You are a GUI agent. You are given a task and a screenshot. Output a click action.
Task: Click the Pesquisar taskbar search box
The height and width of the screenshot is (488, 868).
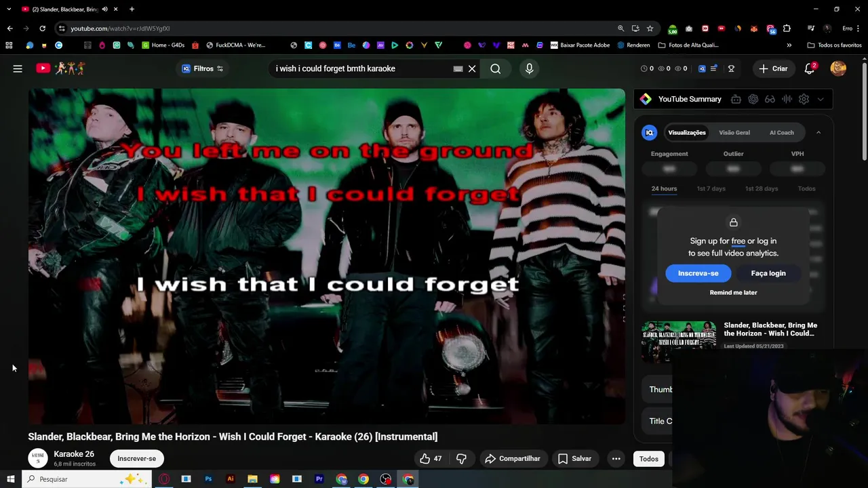[x=87, y=479]
